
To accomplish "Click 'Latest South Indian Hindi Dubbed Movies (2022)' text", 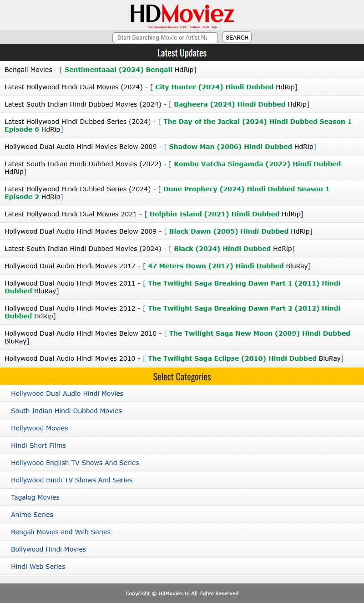I will (83, 164).
